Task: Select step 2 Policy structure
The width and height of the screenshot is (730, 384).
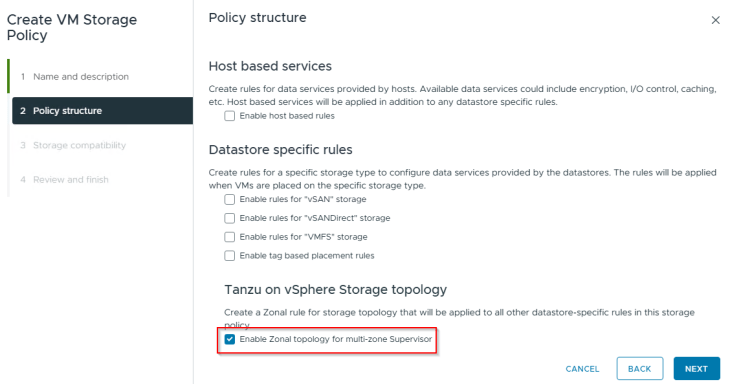Action: point(102,111)
